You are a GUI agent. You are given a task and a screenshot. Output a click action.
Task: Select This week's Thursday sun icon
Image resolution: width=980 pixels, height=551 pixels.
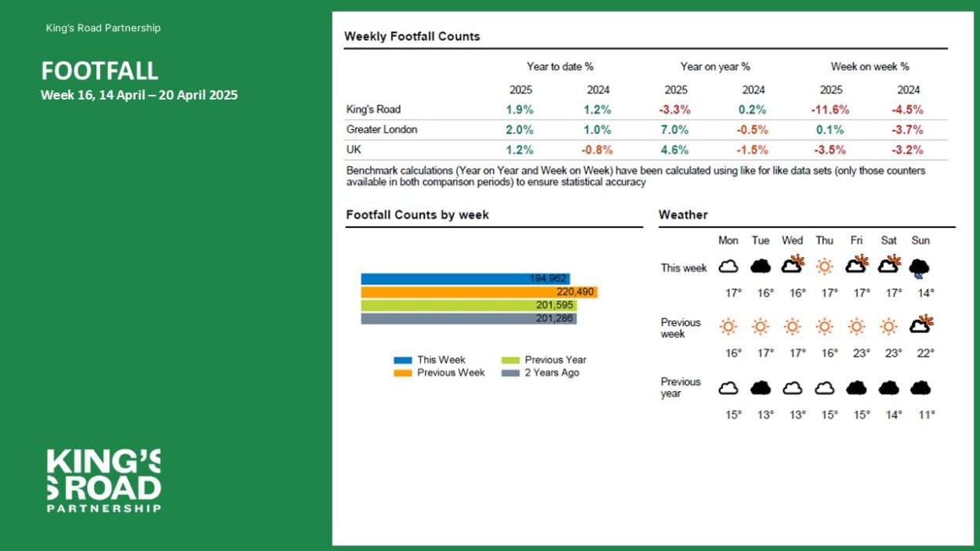point(825,266)
